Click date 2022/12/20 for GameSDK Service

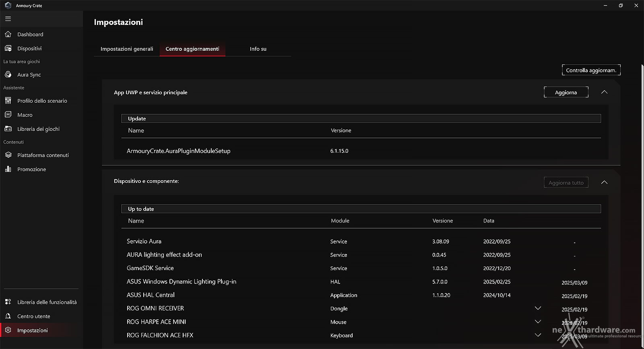[x=497, y=268]
